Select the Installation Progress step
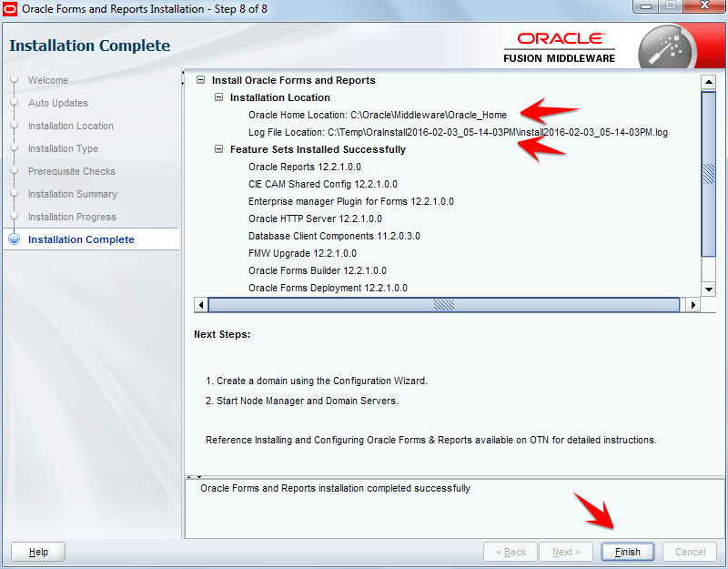This screenshot has height=569, width=728. [x=72, y=217]
